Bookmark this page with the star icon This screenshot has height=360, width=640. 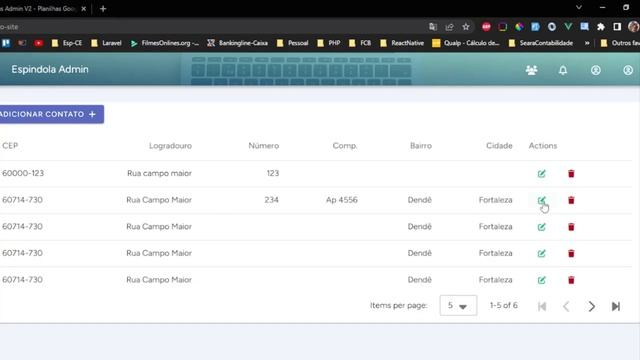[466, 27]
